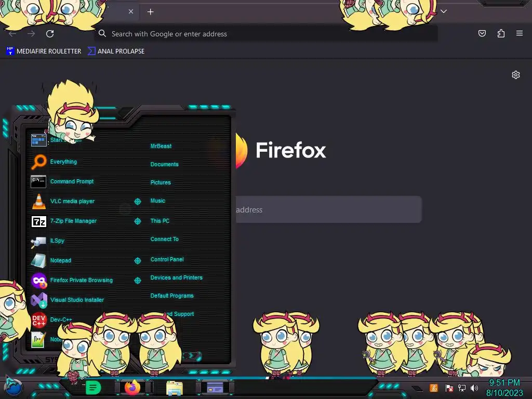The height and width of the screenshot is (399, 532).
Task: Open network tray icon
Action: pos(462,388)
